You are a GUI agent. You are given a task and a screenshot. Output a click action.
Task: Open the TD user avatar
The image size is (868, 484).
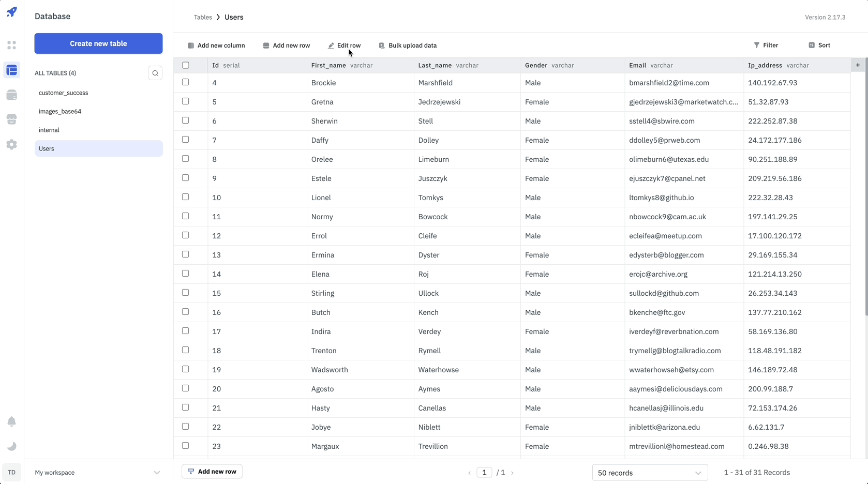[11, 472]
